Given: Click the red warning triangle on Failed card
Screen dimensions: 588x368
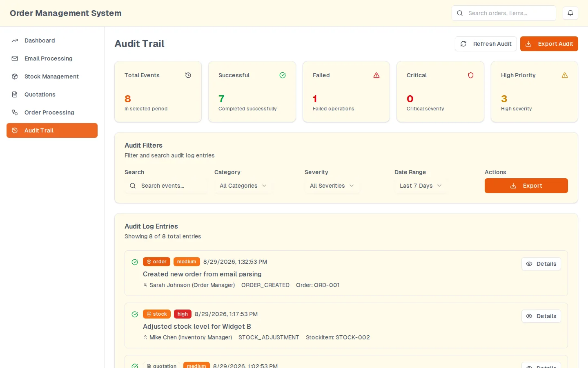Looking at the screenshot, I should point(376,75).
